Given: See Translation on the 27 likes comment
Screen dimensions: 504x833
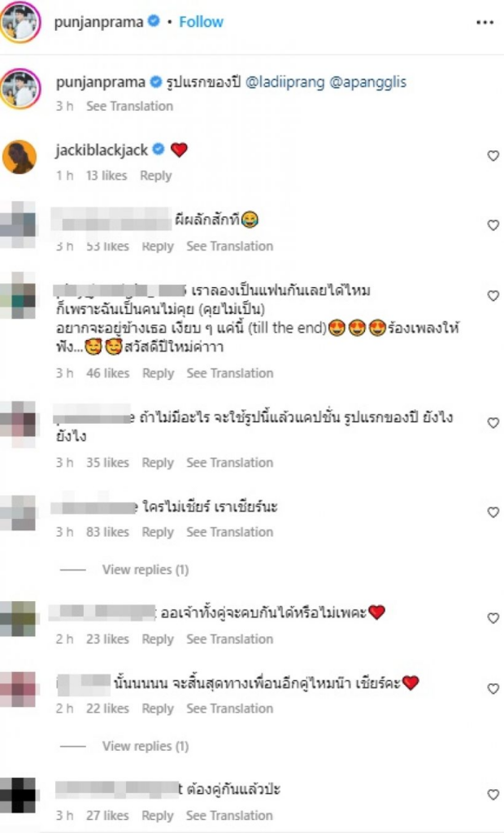Looking at the screenshot, I should tap(229, 815).
